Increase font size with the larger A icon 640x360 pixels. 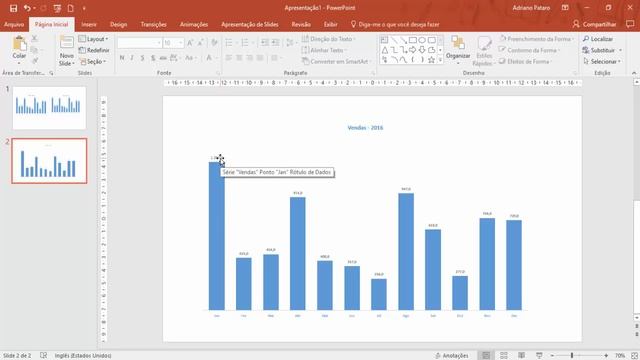pyautogui.click(x=190, y=43)
